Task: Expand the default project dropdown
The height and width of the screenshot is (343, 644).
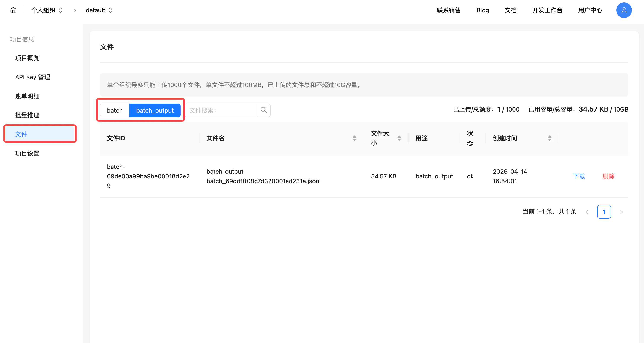Action: pyautogui.click(x=110, y=10)
